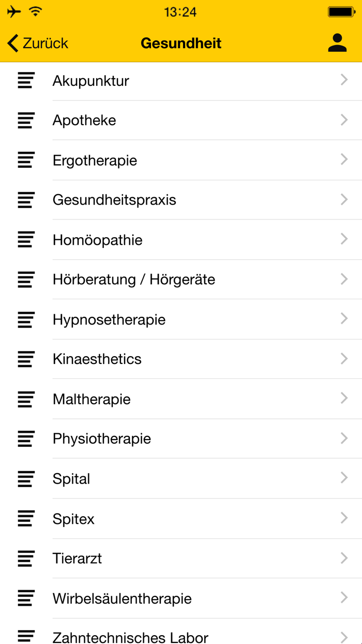
Task: Expand Hypnosetherapie using its chevron
Action: [344, 319]
